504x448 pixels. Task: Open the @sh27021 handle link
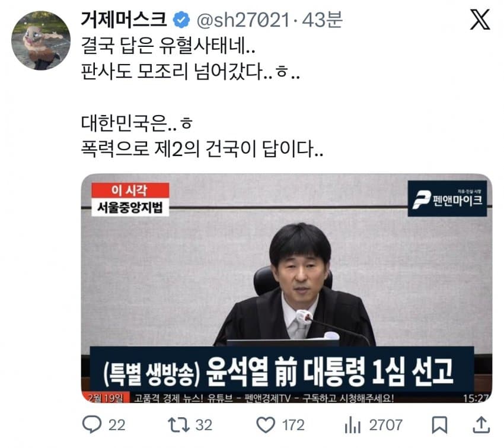(x=243, y=20)
